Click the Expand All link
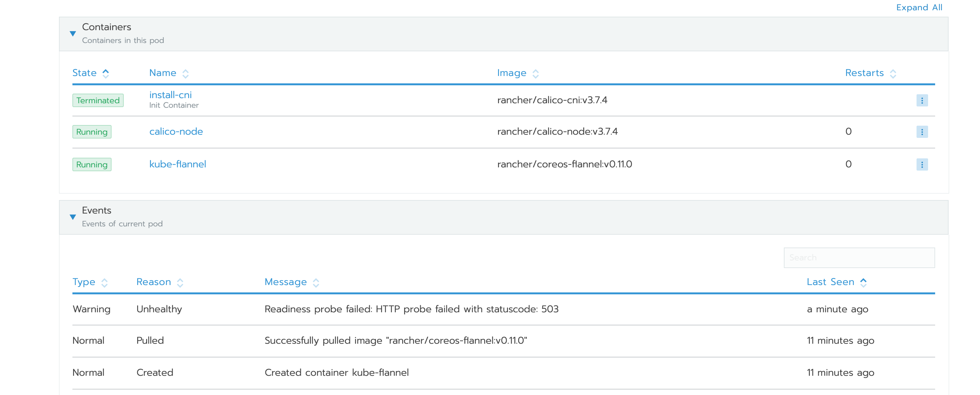 (919, 7)
